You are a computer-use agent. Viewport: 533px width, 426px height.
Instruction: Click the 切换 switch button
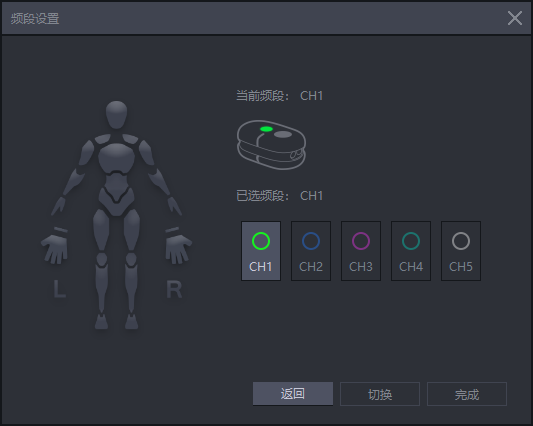pyautogui.click(x=380, y=394)
